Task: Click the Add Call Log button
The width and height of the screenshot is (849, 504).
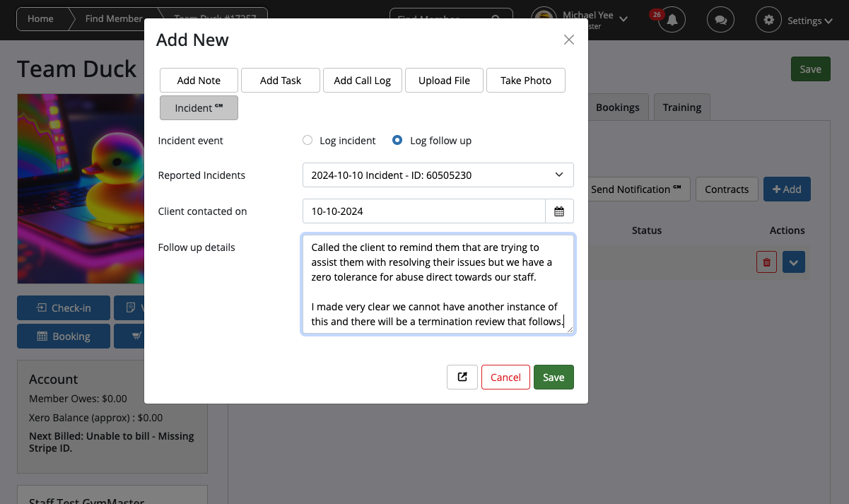Action: coord(362,81)
